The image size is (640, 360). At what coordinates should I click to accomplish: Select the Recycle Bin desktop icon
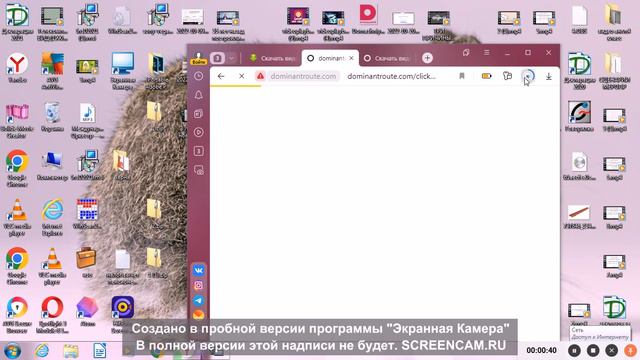pos(52,117)
